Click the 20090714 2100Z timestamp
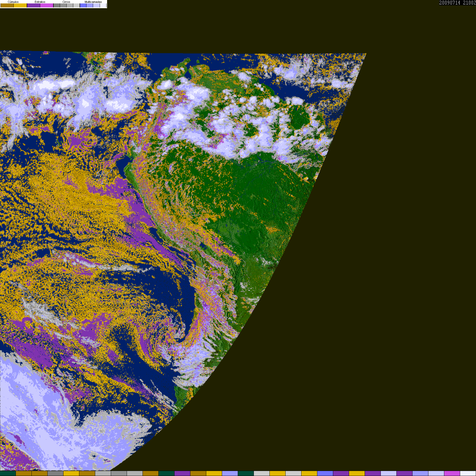The image size is (476, 476). click(457, 3)
